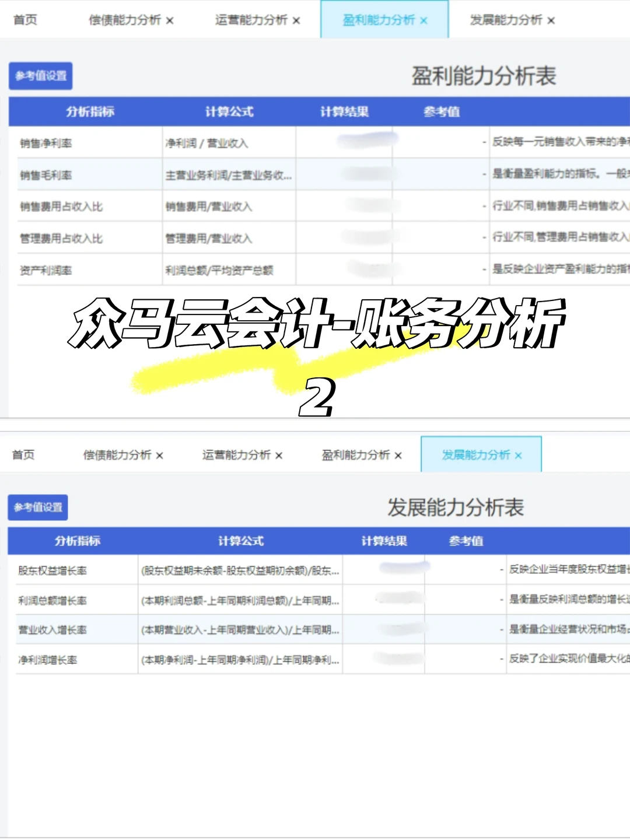Click formula starting (本期营业收入-上年同期营业收入)

click(x=240, y=630)
